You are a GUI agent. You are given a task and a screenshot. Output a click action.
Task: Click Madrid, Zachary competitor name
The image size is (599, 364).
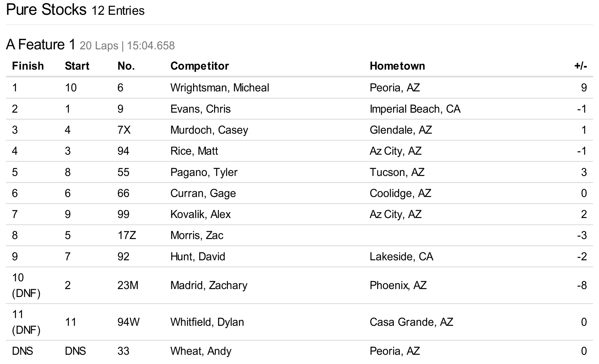click(209, 285)
